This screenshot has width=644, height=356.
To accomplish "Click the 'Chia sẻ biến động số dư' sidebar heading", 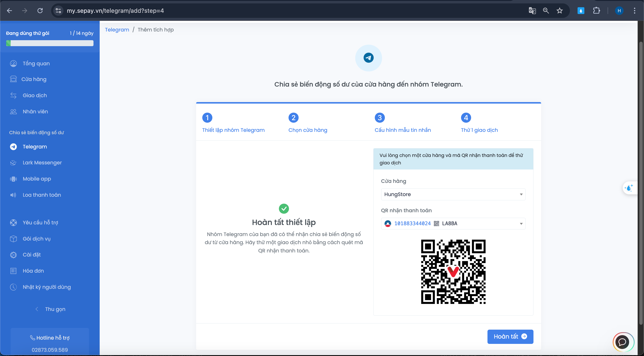I will (x=36, y=132).
